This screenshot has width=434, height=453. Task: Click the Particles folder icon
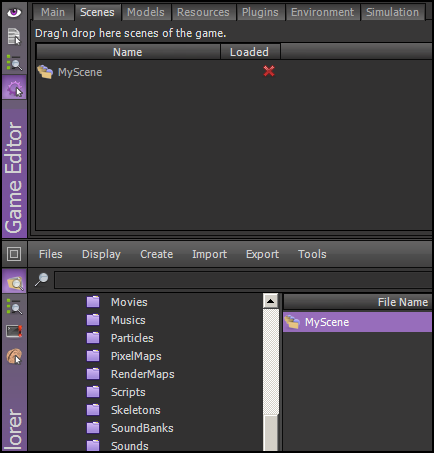click(x=93, y=338)
